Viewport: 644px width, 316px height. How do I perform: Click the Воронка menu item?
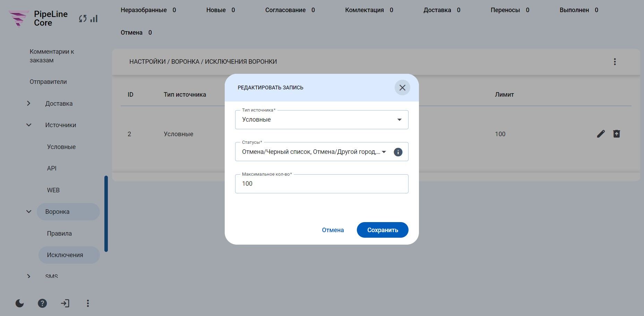pyautogui.click(x=68, y=212)
